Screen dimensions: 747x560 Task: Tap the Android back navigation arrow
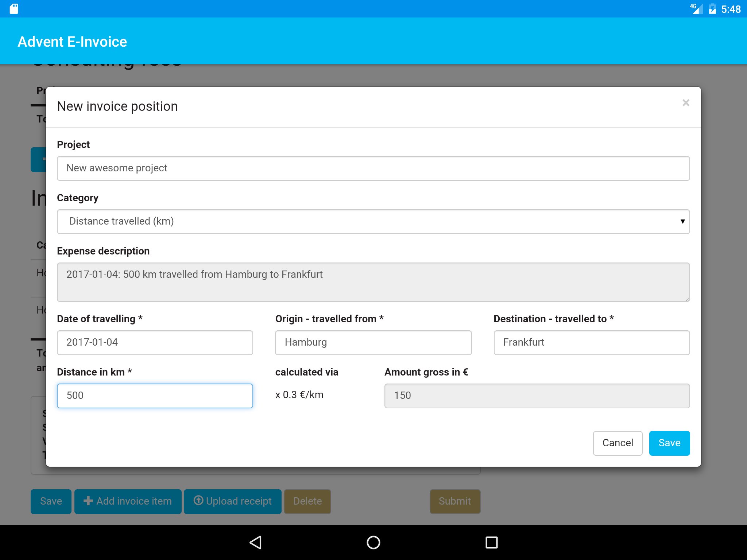tap(255, 542)
